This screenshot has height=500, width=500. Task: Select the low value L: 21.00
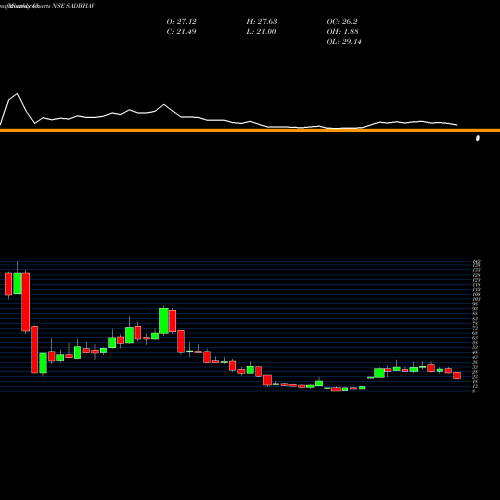pos(261,32)
